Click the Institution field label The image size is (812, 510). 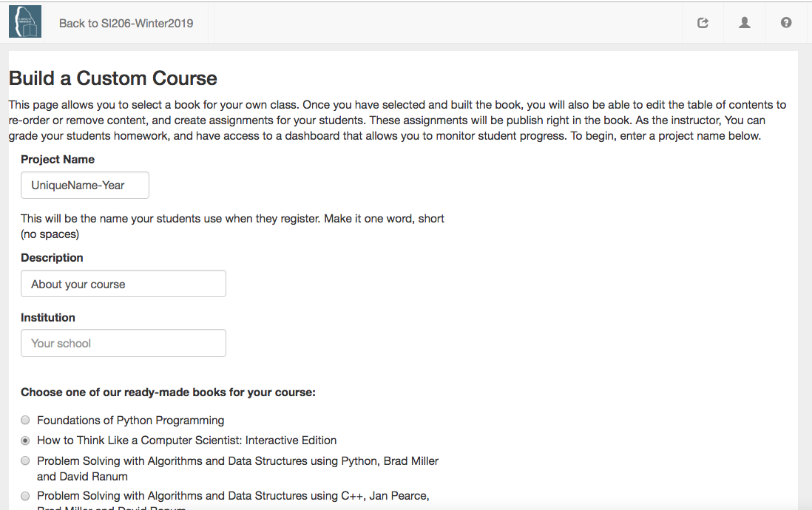click(x=47, y=317)
